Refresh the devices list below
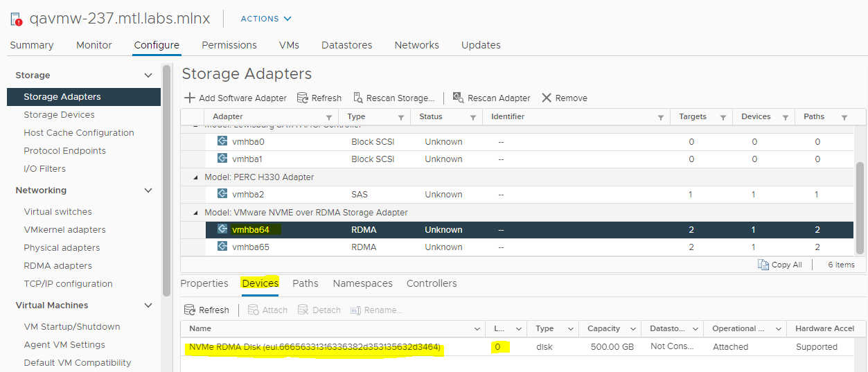The width and height of the screenshot is (868, 372). [206, 310]
